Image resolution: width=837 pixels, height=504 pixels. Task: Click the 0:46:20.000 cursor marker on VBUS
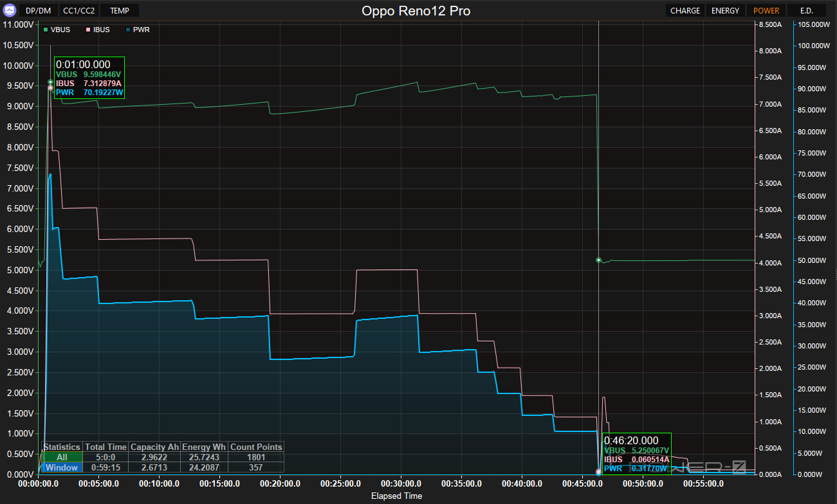[598, 260]
